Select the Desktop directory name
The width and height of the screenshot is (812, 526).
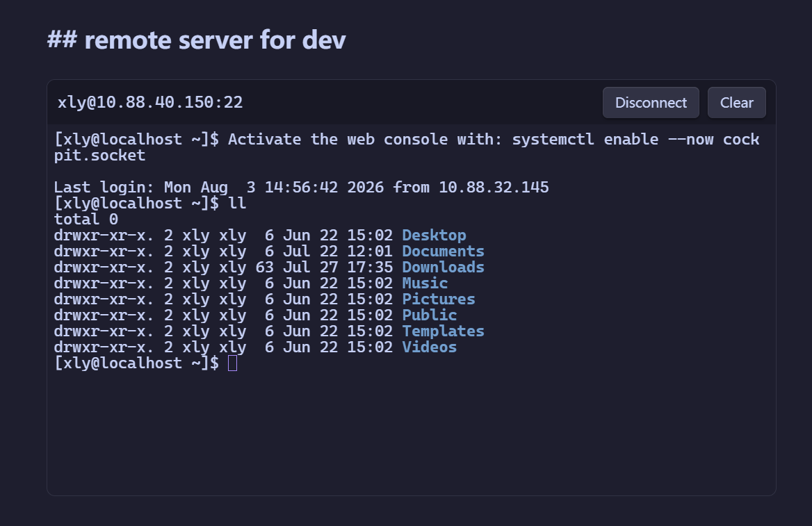434,235
